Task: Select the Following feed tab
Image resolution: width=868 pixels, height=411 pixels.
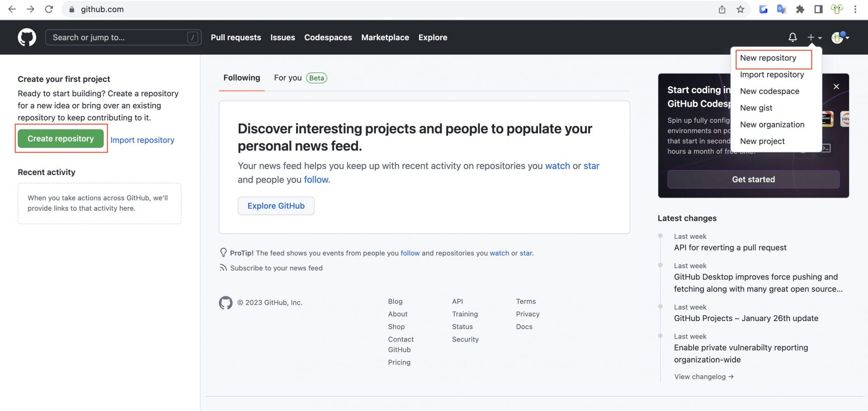Action: [x=241, y=78]
